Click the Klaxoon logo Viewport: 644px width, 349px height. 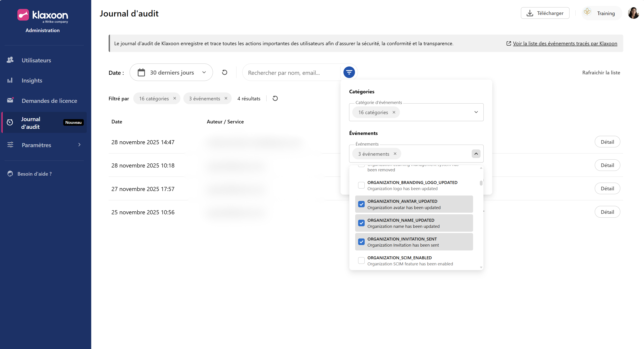(x=42, y=16)
